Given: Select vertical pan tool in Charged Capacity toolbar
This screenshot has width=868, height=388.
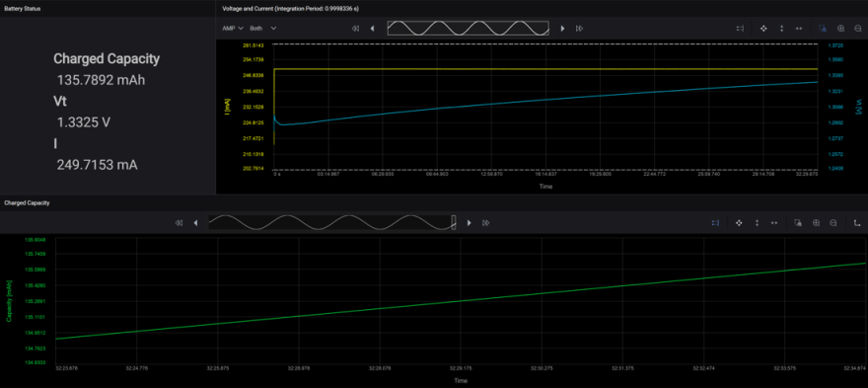Looking at the screenshot, I should [757, 223].
